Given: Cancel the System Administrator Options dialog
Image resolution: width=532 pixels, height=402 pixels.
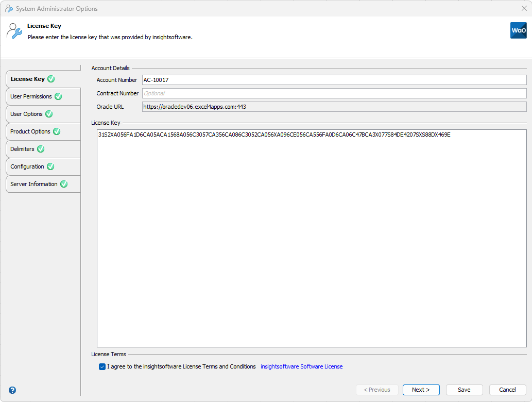Looking at the screenshot, I should tap(507, 390).
